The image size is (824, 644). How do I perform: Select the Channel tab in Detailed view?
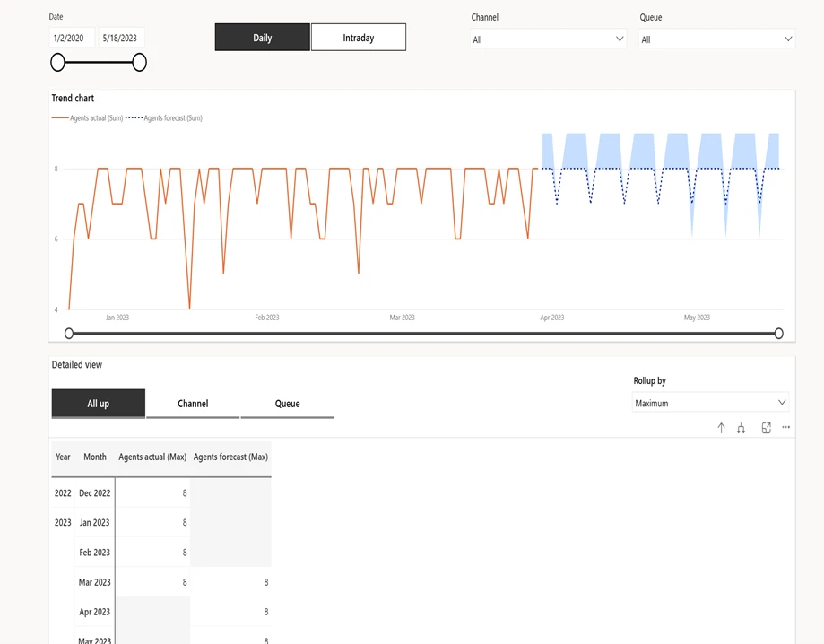[x=193, y=404]
